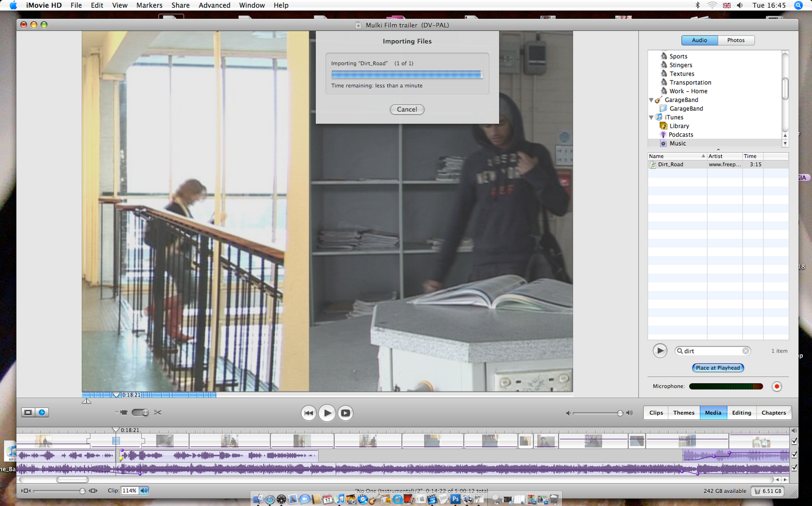Collapse the iTunes source group
Screen dimensions: 812x506
click(x=651, y=117)
